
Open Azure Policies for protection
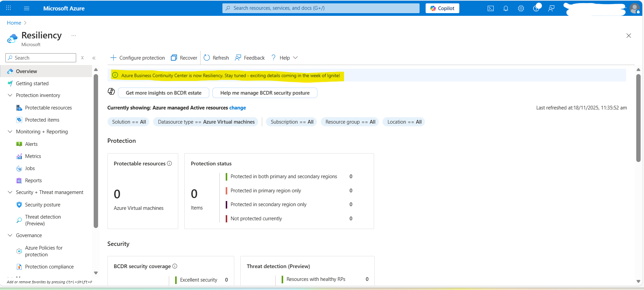44,251
